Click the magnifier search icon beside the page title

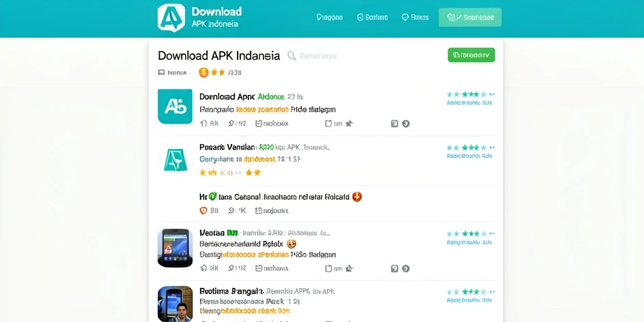pyautogui.click(x=292, y=56)
